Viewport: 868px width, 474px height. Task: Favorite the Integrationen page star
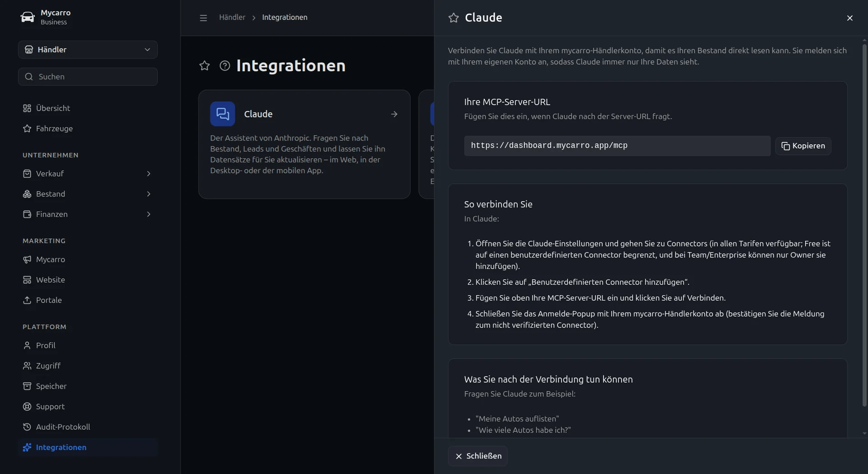tap(205, 66)
